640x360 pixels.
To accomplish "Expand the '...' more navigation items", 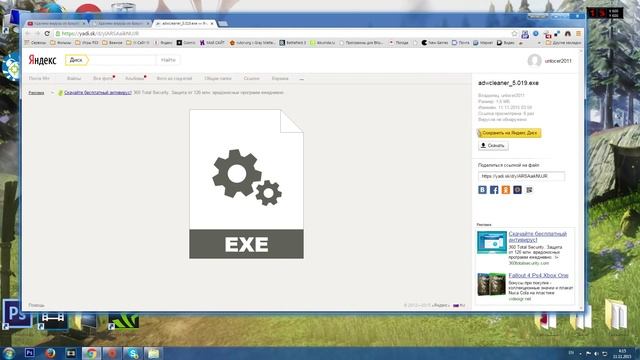I will tap(302, 79).
